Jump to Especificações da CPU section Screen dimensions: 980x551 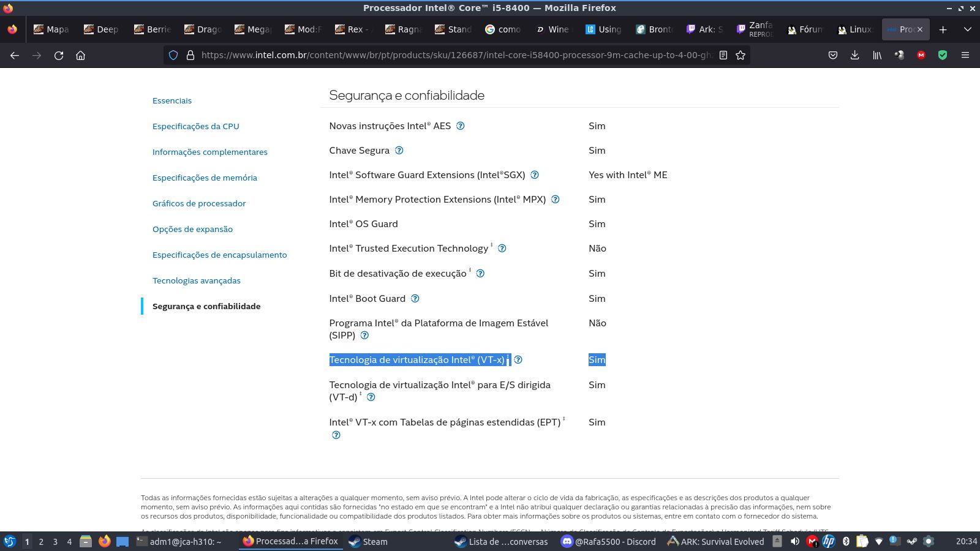pos(196,126)
